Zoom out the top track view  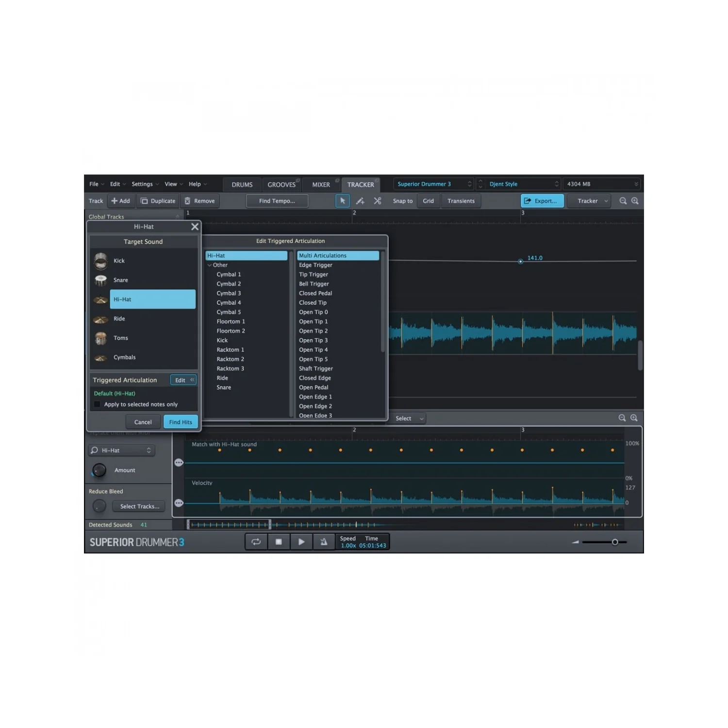pos(623,201)
